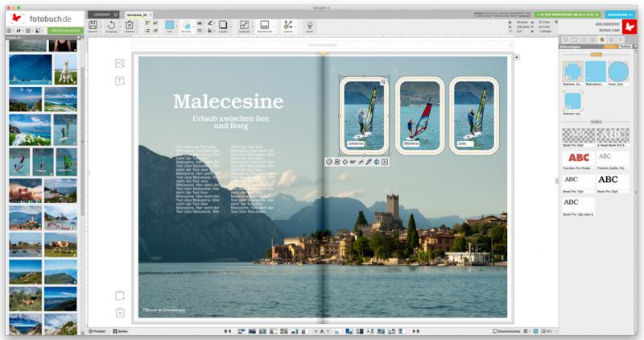Select the blue circle shape thumbnail
Screen dimensions: 644x340
(618, 72)
